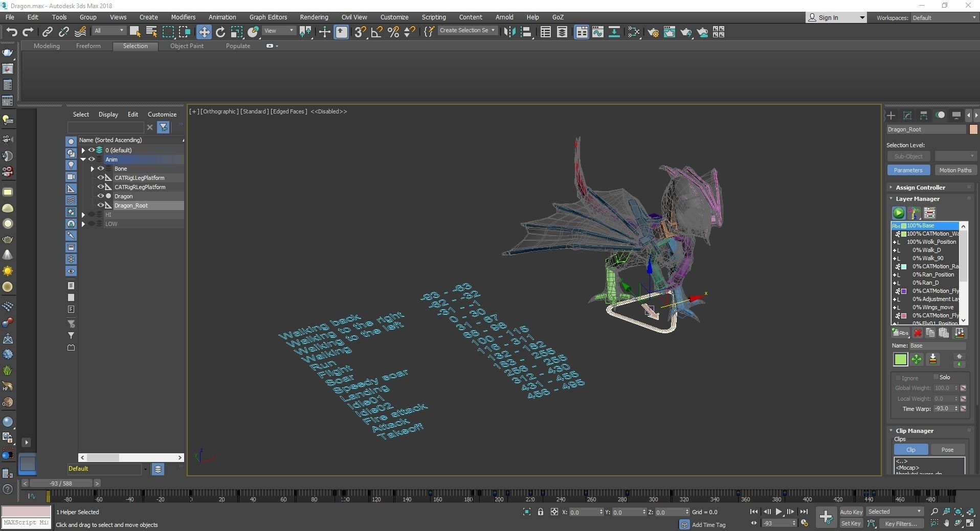Viewport: 980px width, 531px height.
Task: Open the Rendering menu
Action: point(314,17)
